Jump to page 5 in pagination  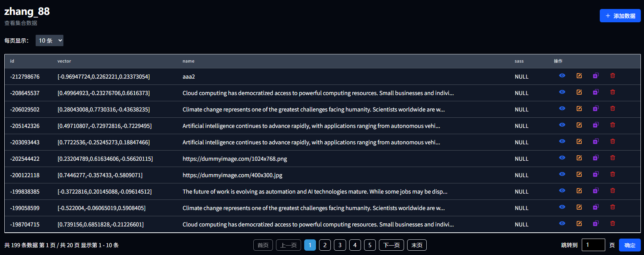pyautogui.click(x=370, y=245)
